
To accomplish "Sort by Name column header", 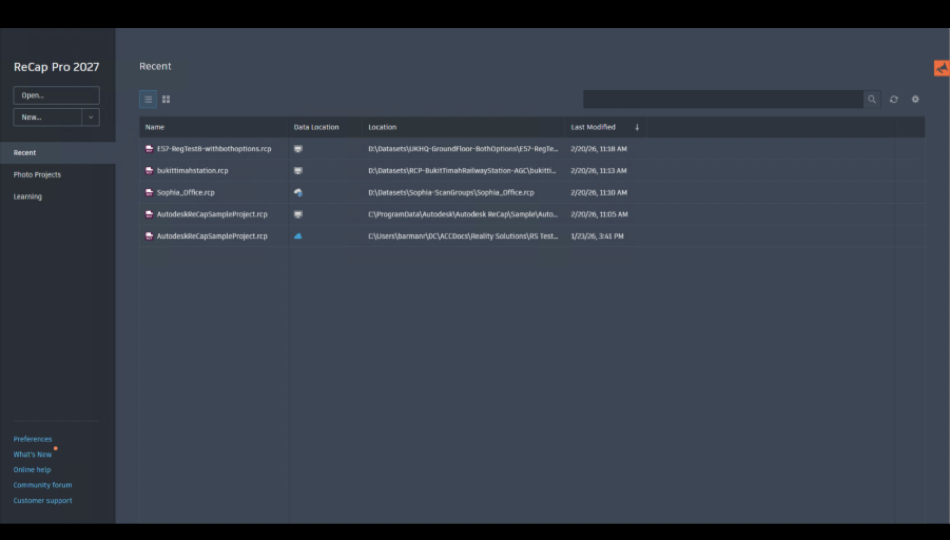I will tap(154, 127).
